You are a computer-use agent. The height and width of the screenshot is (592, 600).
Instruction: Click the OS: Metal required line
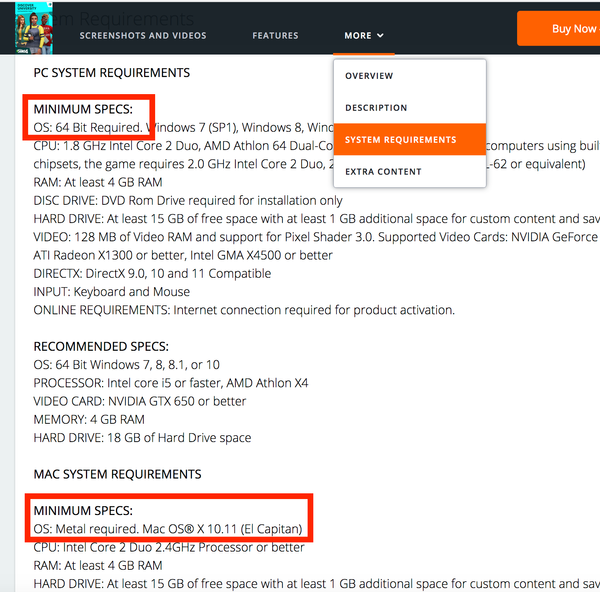[167, 528]
